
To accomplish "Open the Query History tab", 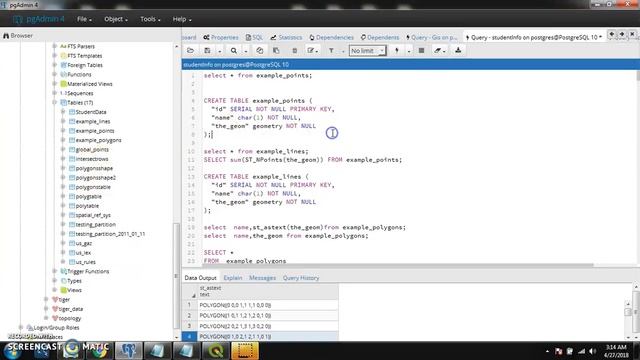I will click(301, 278).
